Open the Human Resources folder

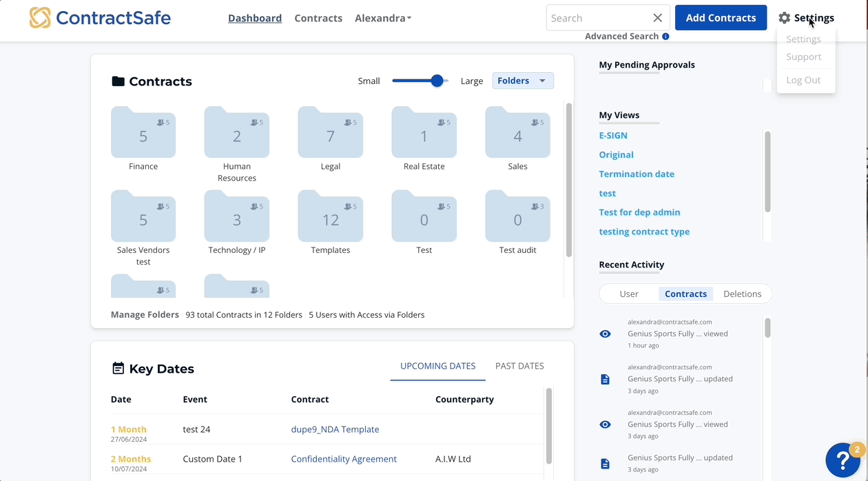coord(237,132)
